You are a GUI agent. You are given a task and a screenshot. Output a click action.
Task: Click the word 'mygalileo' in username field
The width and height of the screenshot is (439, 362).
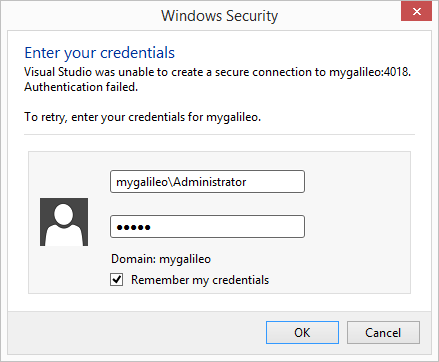(143, 182)
